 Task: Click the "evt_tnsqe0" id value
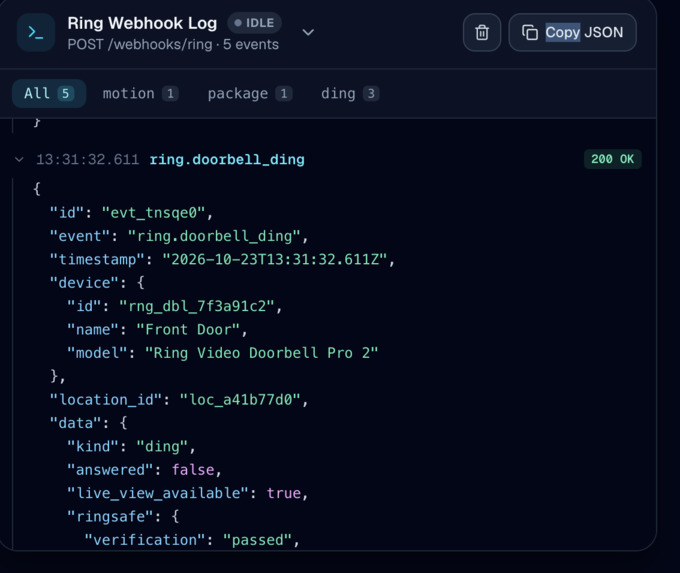click(x=153, y=213)
